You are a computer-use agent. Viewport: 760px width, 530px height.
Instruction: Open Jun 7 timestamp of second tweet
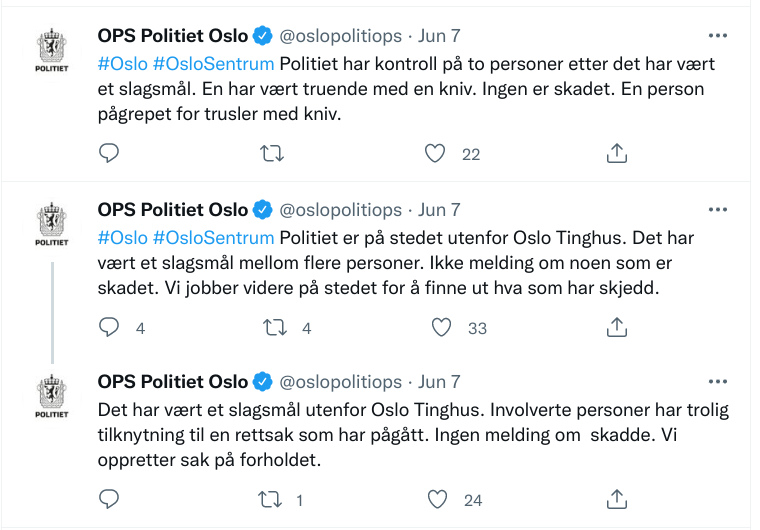439,210
